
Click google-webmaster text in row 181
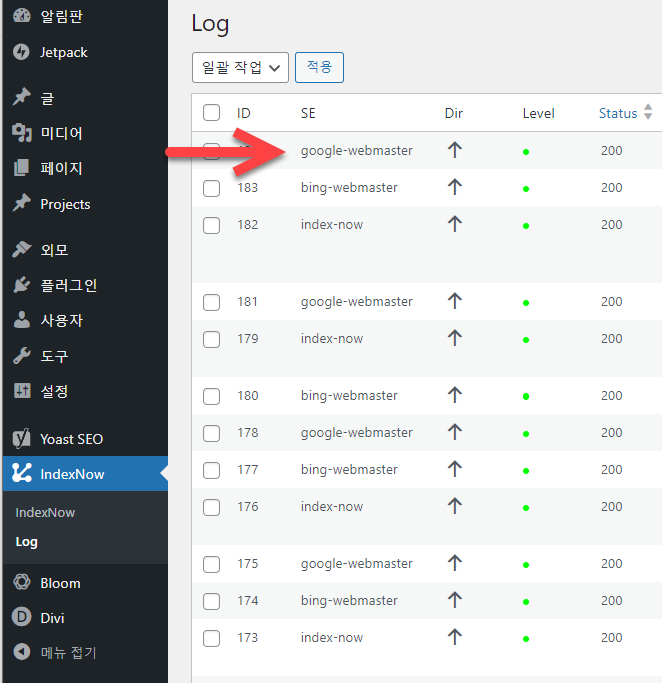pyautogui.click(x=356, y=302)
